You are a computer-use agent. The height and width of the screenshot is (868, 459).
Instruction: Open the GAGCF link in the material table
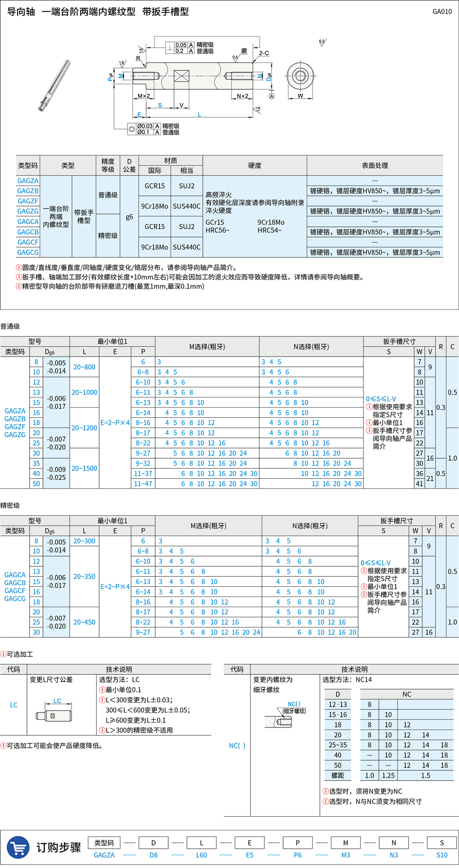(28, 242)
